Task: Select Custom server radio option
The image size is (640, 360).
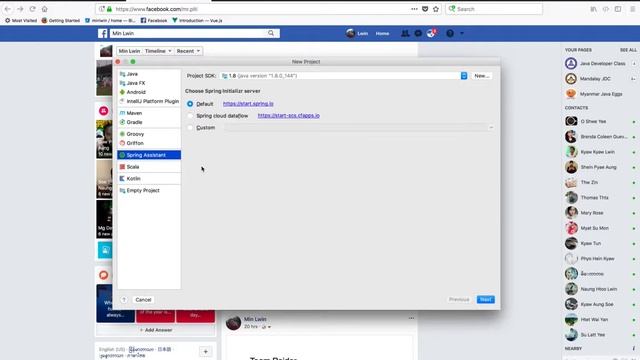Action: pos(190,128)
